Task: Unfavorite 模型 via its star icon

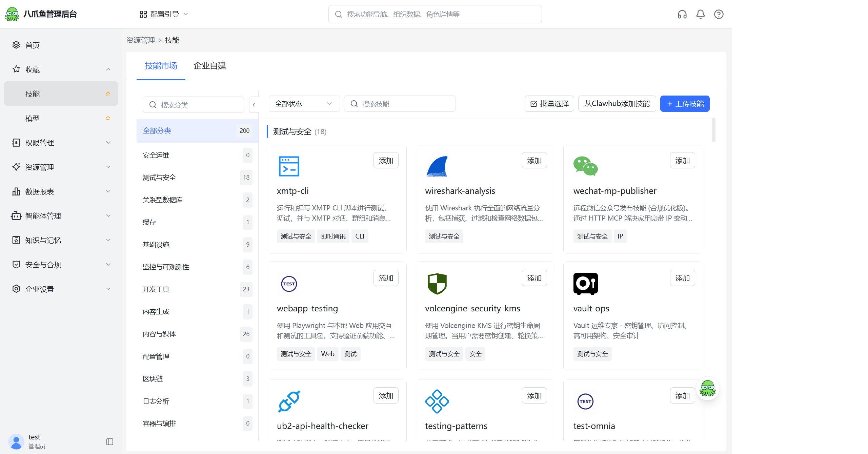Action: pos(108,118)
